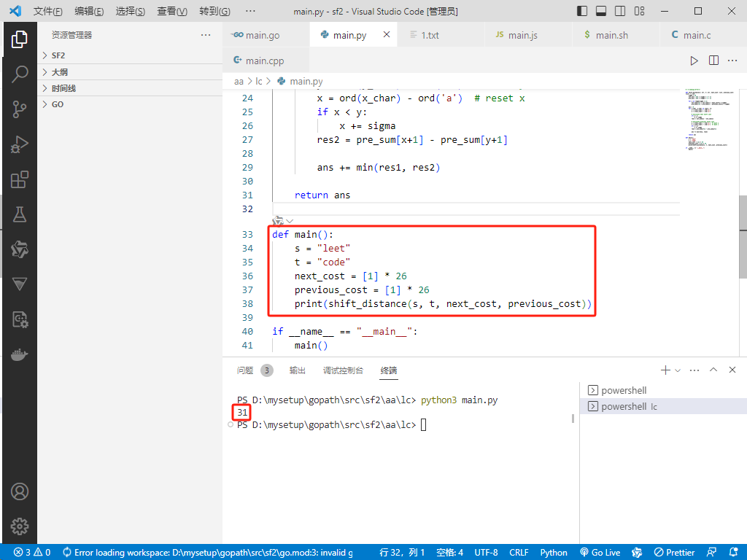Click the aa breadcrumb segment
This screenshot has height=560, width=747.
(x=239, y=82)
